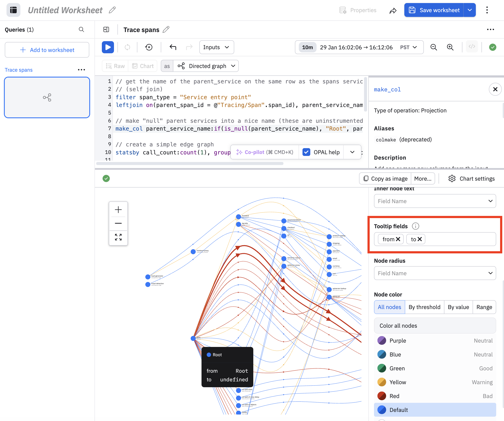Pick the Green node color swatch

pos(382,368)
